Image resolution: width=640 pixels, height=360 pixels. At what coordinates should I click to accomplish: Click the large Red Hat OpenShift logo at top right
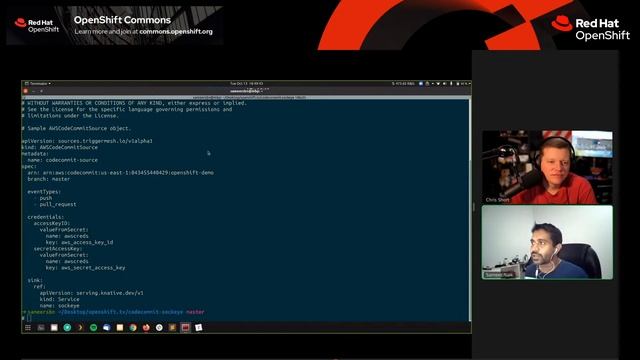tap(591, 29)
